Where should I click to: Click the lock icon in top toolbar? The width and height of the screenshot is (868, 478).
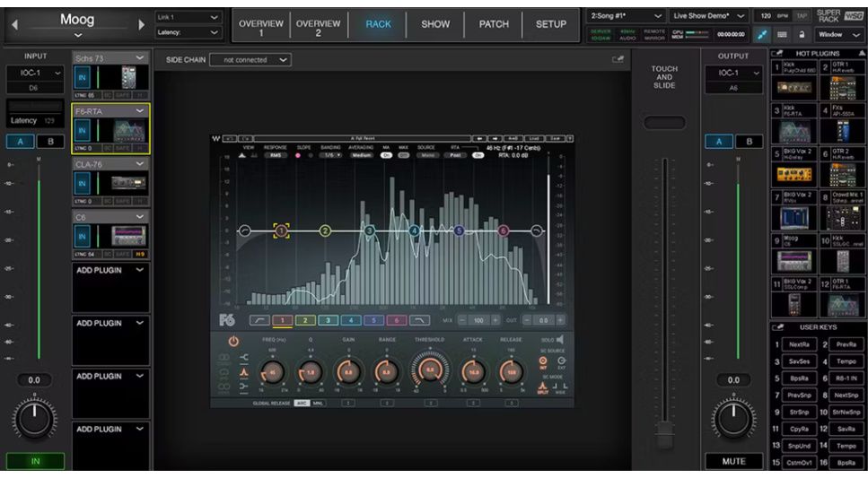801,34
